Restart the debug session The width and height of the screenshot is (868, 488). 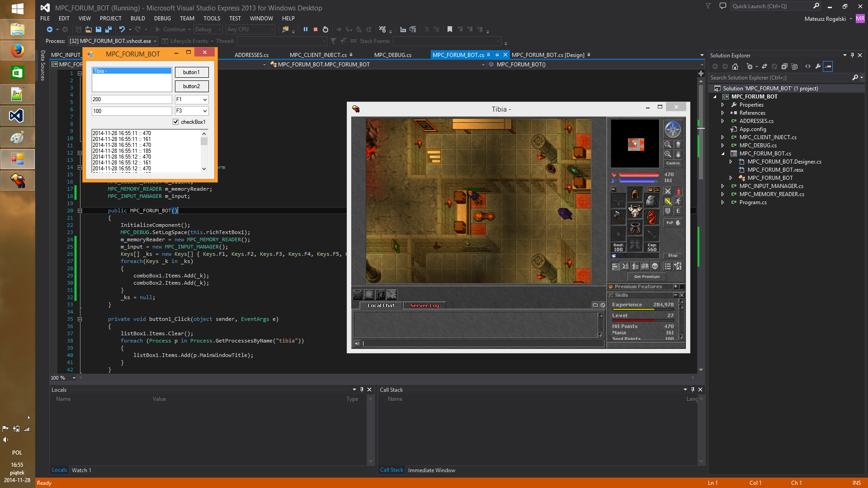(x=325, y=29)
